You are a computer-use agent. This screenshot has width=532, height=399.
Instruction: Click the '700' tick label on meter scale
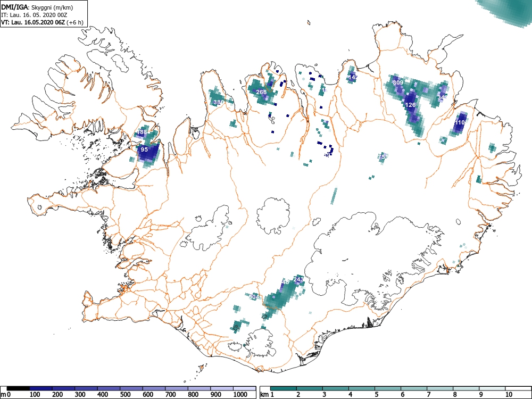click(171, 395)
